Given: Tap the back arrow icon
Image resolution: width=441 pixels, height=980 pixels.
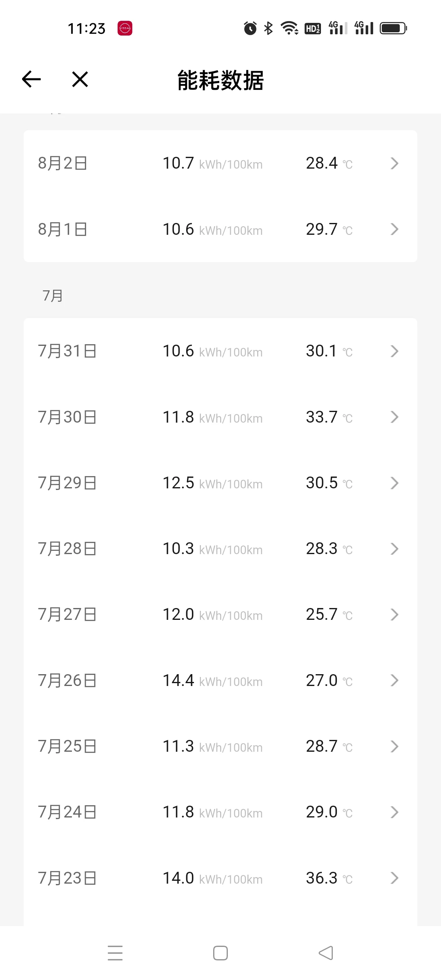Looking at the screenshot, I should coord(31,79).
